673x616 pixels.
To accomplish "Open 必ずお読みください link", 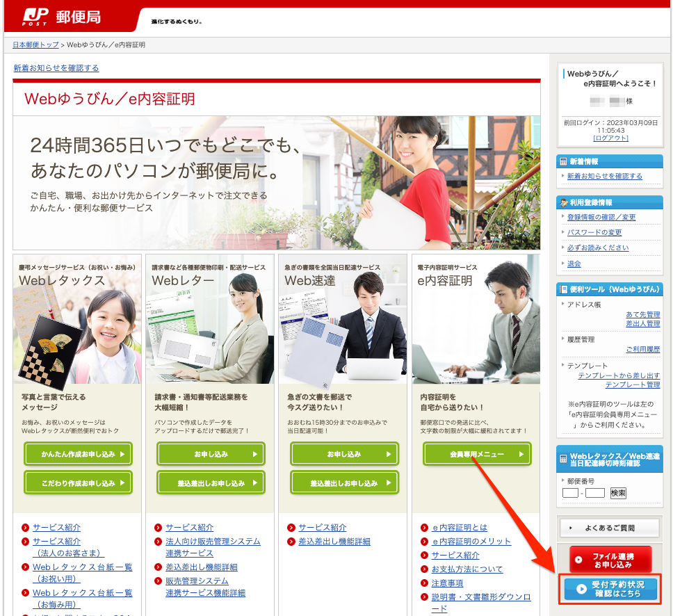I will coord(598,248).
